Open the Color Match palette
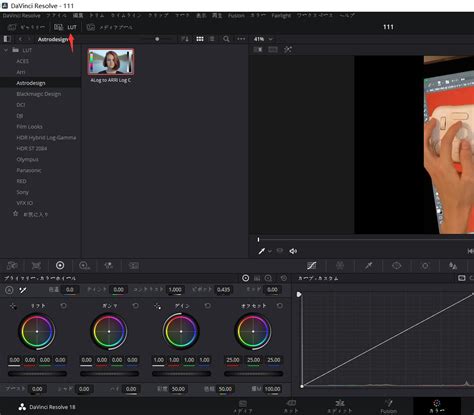Viewport: 474px width, 415px height. pos(36,265)
